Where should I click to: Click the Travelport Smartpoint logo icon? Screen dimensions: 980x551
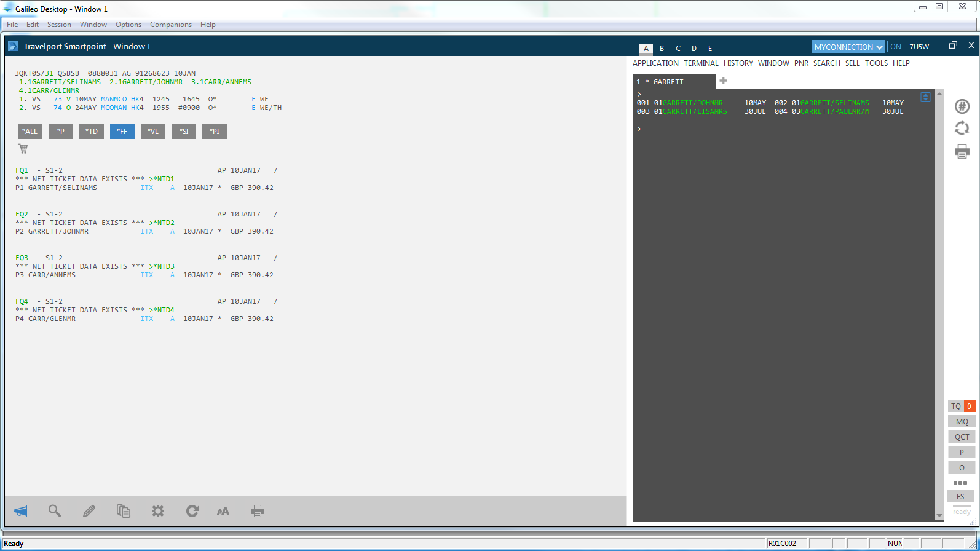[x=12, y=46]
